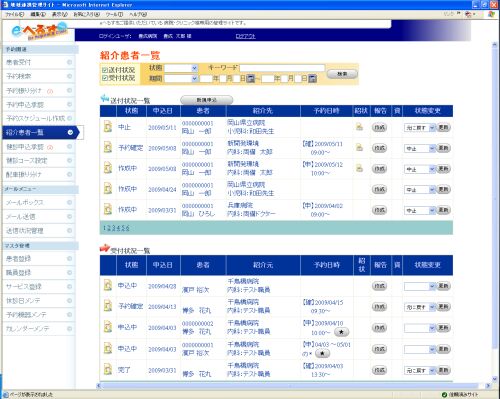
Task: Toggle the 受付状況 checkbox
Action: (x=105, y=78)
